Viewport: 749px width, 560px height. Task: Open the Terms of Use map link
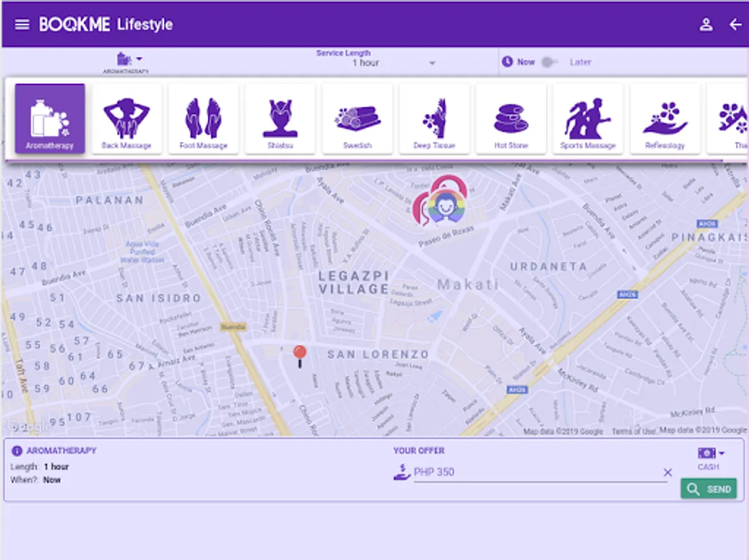(x=633, y=431)
